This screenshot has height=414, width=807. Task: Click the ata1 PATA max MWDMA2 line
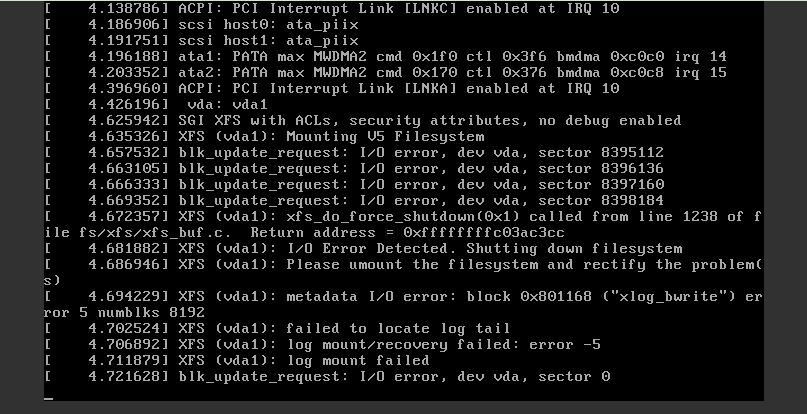385,57
